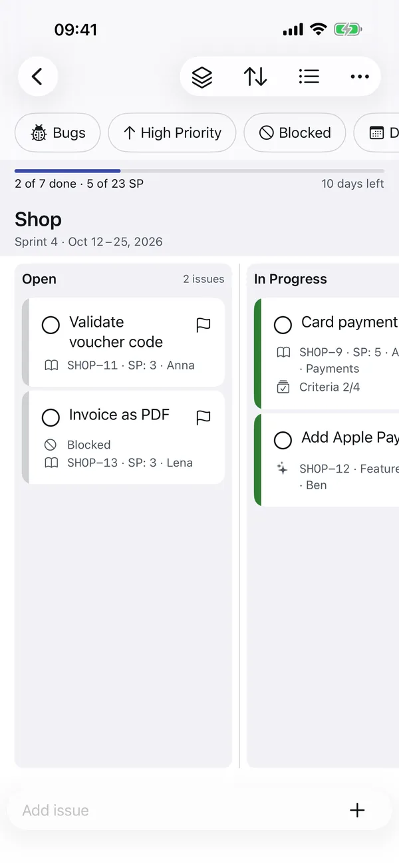Tap the sparkle icon on SHOP-12

pyautogui.click(x=283, y=469)
